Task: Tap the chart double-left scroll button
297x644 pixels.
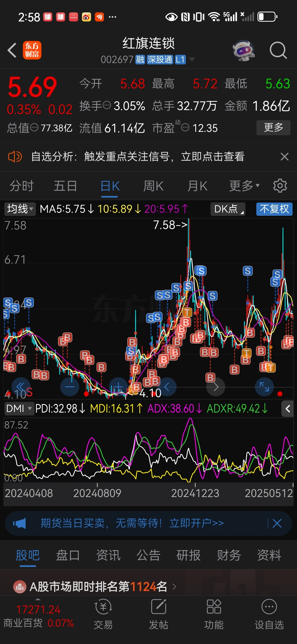Action: point(21,387)
